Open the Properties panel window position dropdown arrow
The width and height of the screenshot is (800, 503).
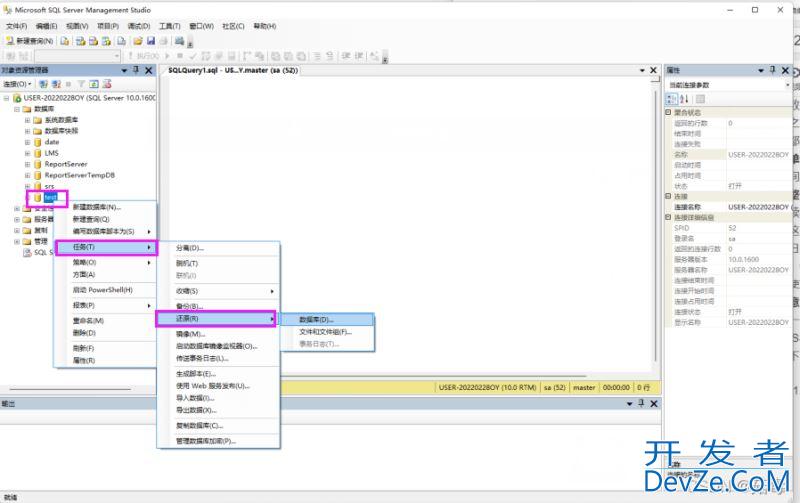[761, 70]
